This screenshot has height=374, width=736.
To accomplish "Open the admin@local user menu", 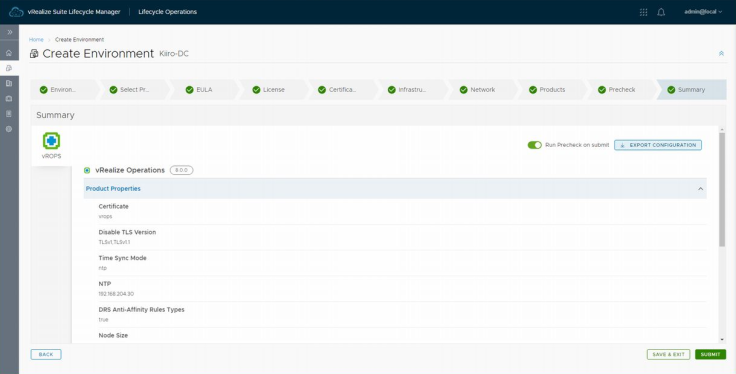I will pyautogui.click(x=703, y=12).
